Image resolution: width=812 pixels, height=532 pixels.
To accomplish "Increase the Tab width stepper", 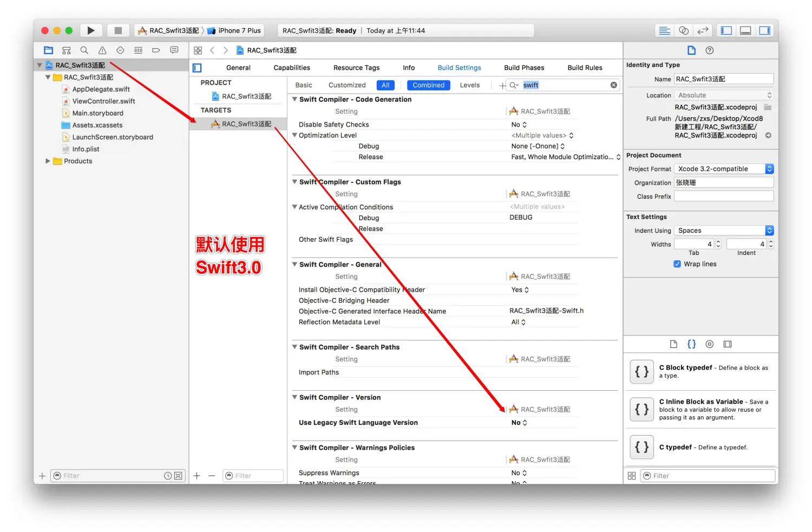I will coord(718,242).
